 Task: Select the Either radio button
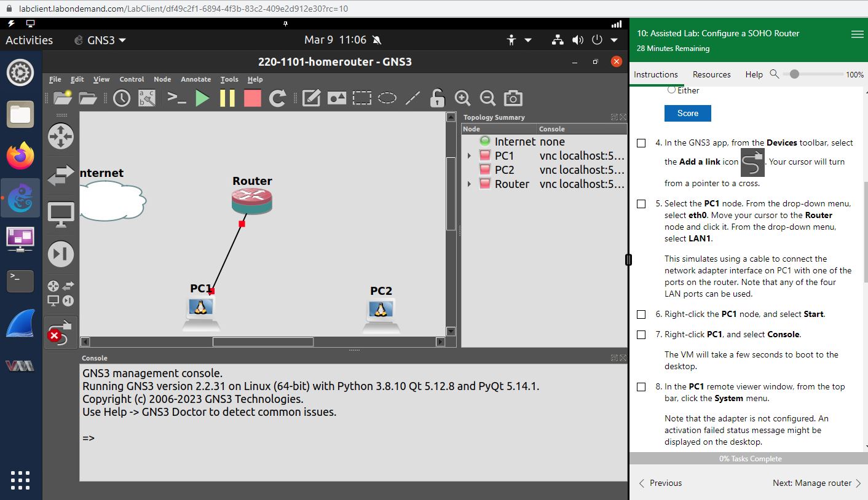[671, 90]
